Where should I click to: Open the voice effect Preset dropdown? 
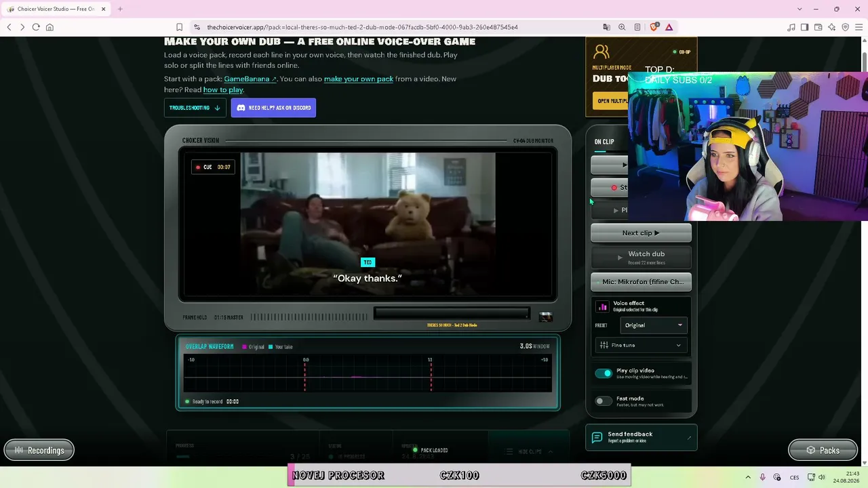654,325
